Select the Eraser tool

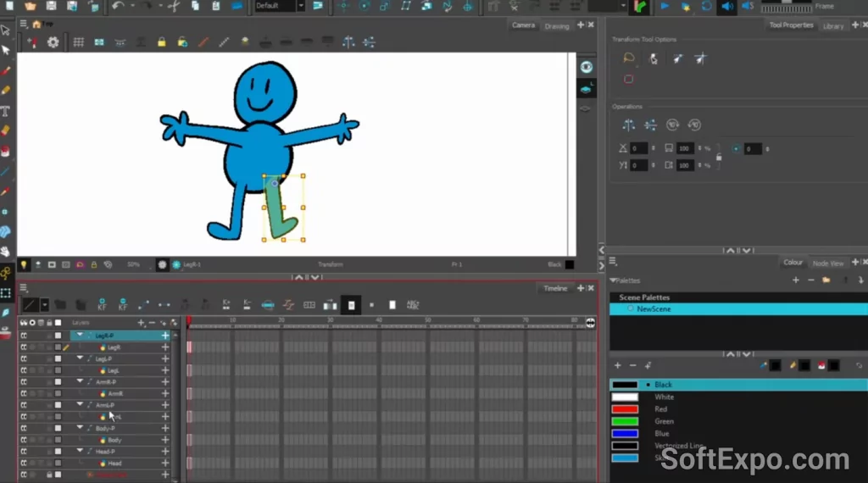(6, 130)
